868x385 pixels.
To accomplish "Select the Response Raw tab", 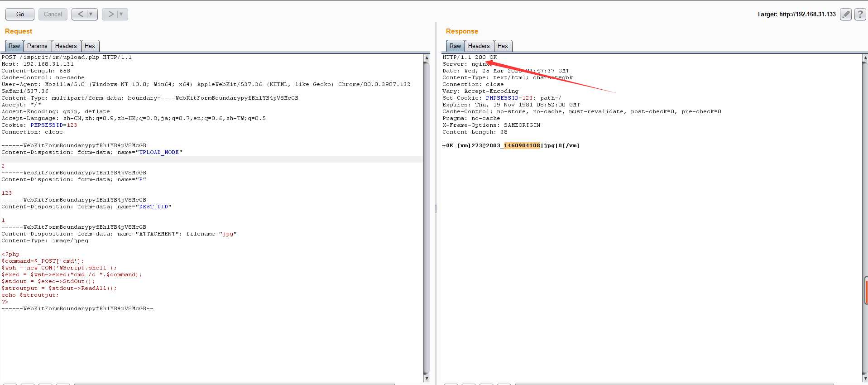I will (455, 46).
